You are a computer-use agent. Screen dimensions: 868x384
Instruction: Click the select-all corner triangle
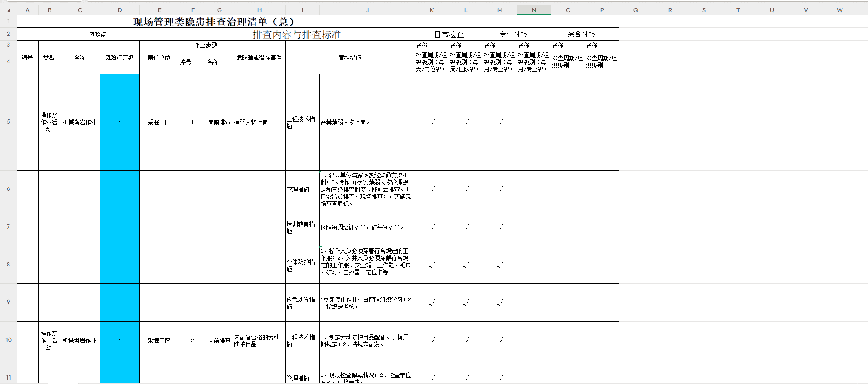[9, 10]
